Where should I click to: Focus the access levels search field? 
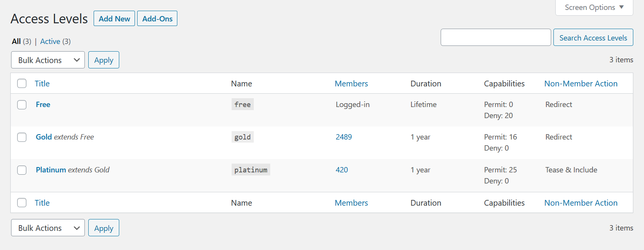496,37
